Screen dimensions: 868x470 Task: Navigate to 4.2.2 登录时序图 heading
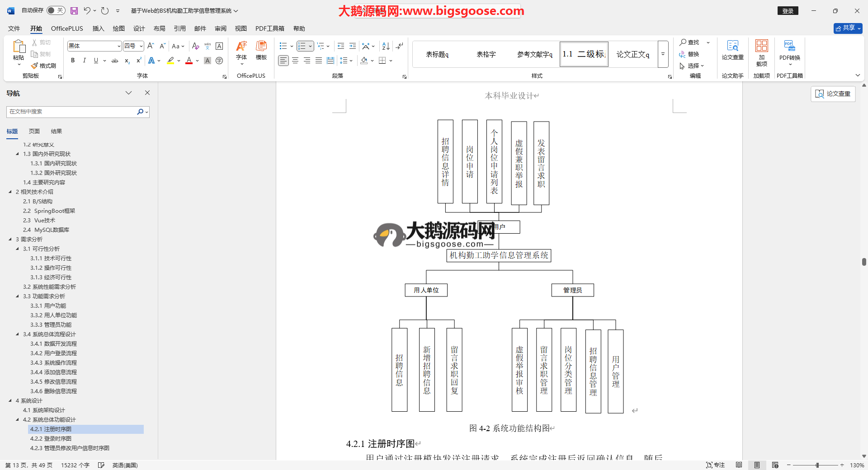click(51, 439)
